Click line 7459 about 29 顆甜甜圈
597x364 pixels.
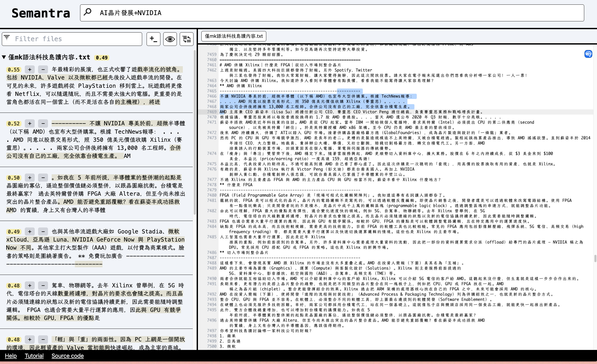(x=252, y=54)
